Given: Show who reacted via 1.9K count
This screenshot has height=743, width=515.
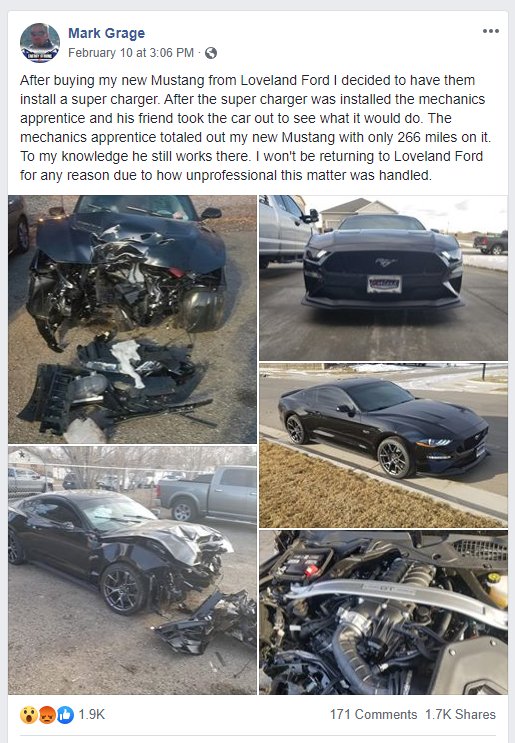Looking at the screenshot, I should 91,714.
